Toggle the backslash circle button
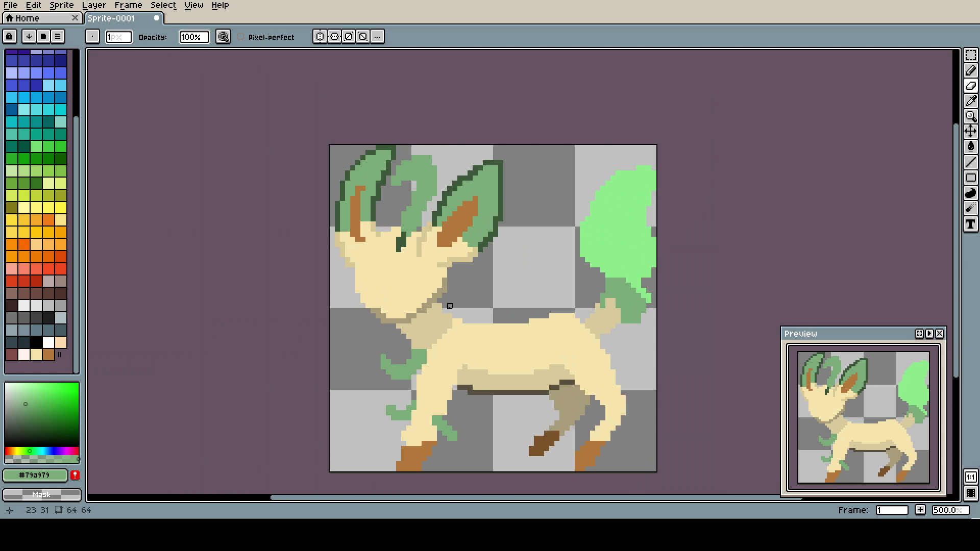The width and height of the screenshot is (980, 551). coord(363,36)
